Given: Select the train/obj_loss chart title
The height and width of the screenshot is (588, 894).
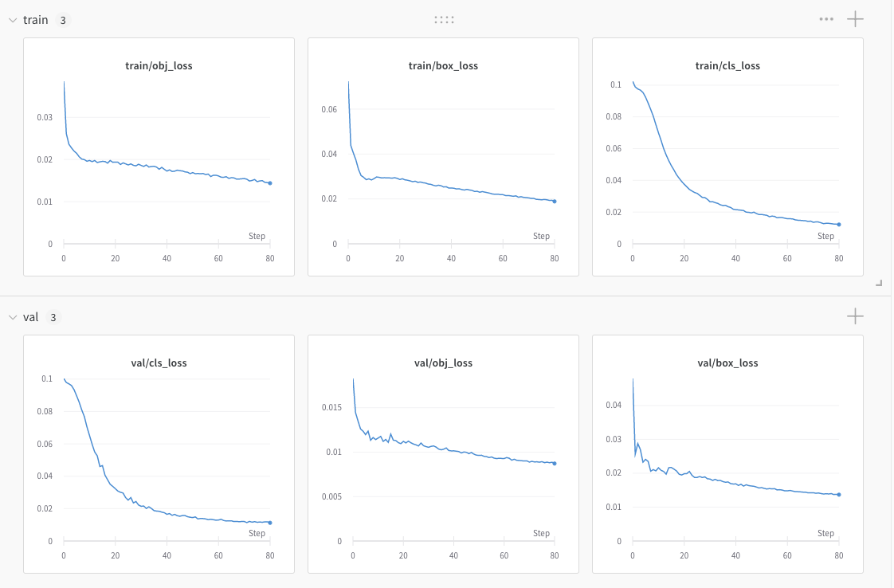Looking at the screenshot, I should click(x=159, y=66).
